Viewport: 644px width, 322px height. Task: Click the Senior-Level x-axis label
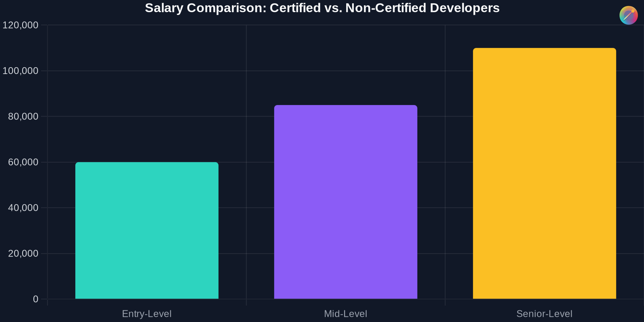(x=544, y=314)
